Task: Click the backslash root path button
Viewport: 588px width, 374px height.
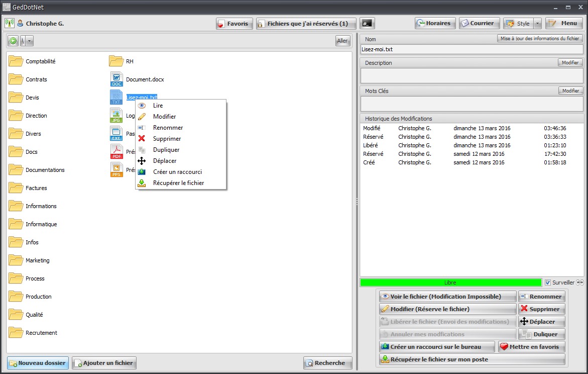Action: click(x=23, y=41)
